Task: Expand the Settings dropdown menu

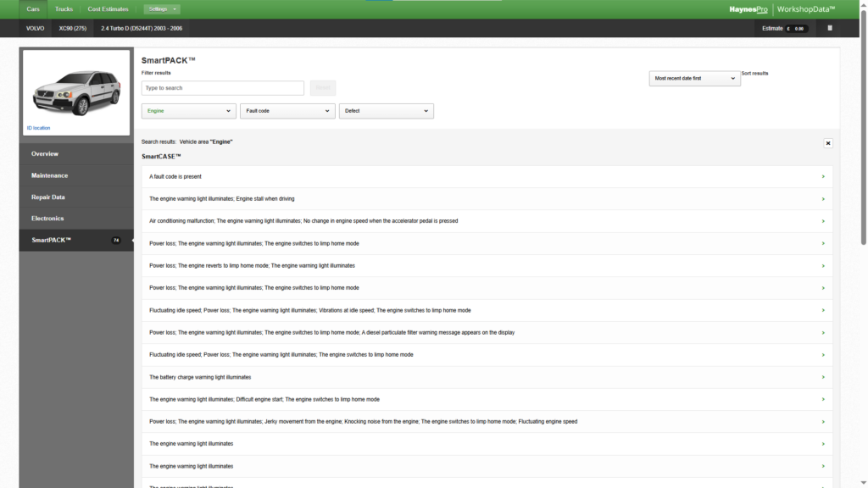Action: 162,8
